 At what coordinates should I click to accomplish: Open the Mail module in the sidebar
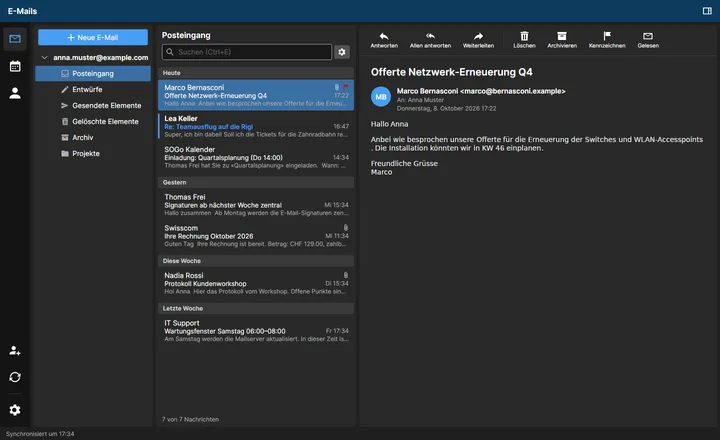15,39
